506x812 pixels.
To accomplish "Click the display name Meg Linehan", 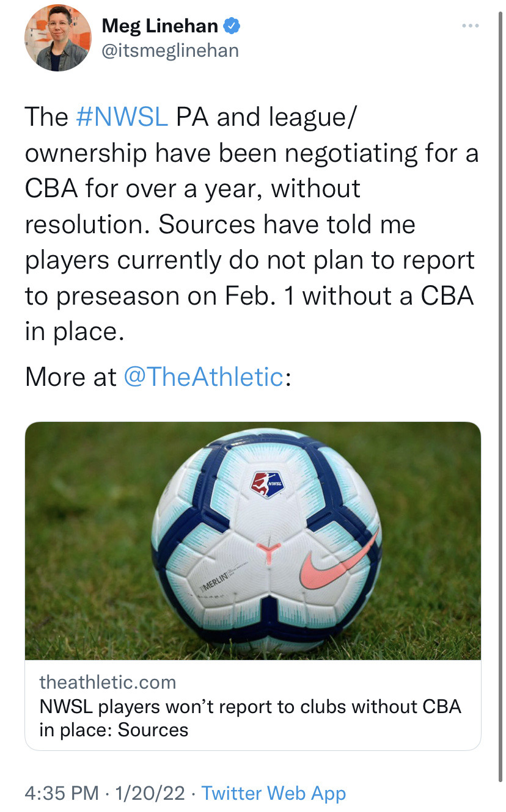I will tap(160, 26).
